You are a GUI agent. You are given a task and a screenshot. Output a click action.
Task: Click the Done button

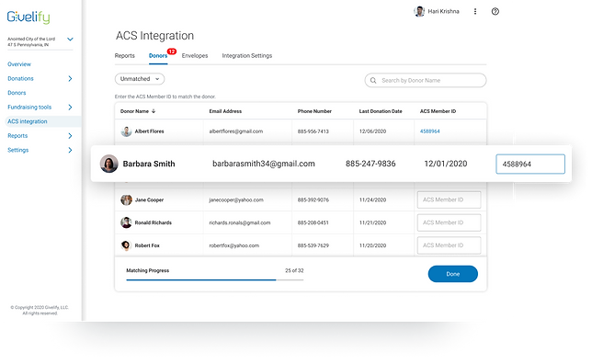[x=452, y=274]
